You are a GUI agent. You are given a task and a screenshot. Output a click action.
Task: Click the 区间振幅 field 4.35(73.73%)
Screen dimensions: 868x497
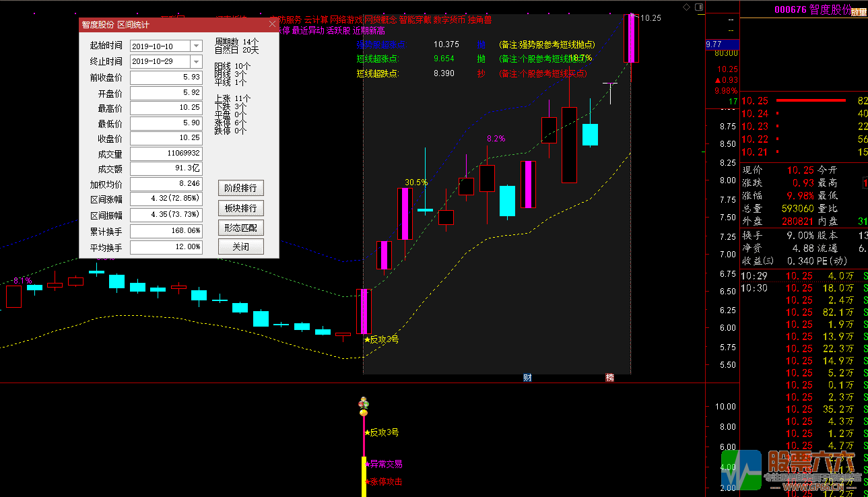[166, 216]
